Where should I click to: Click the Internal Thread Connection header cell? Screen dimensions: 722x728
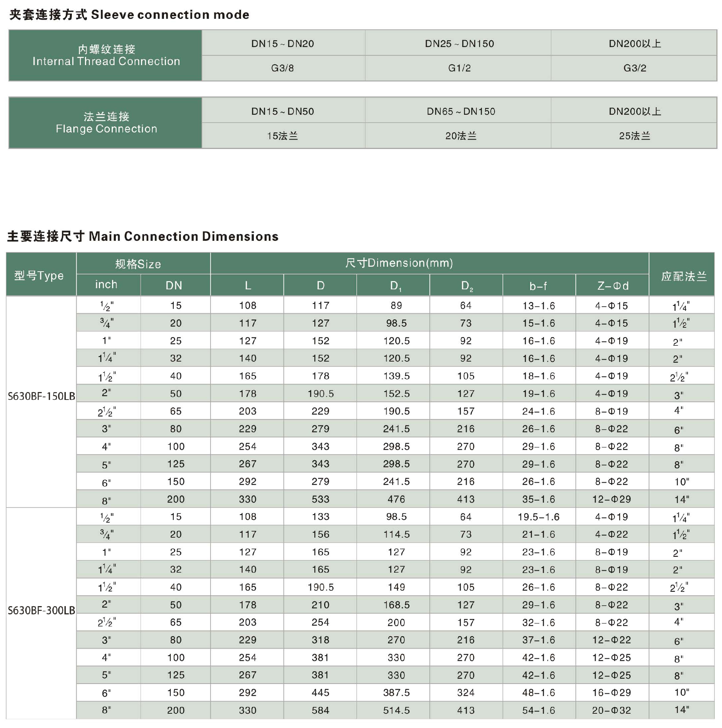pos(106,55)
